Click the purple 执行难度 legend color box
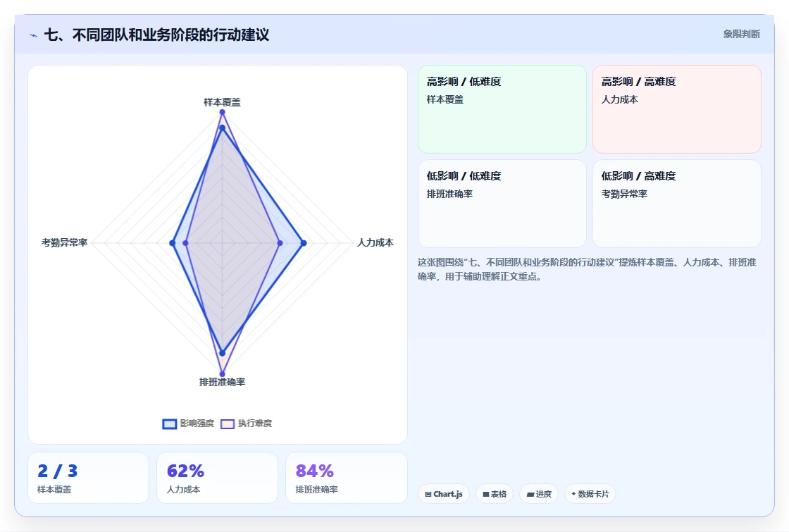 (228, 423)
